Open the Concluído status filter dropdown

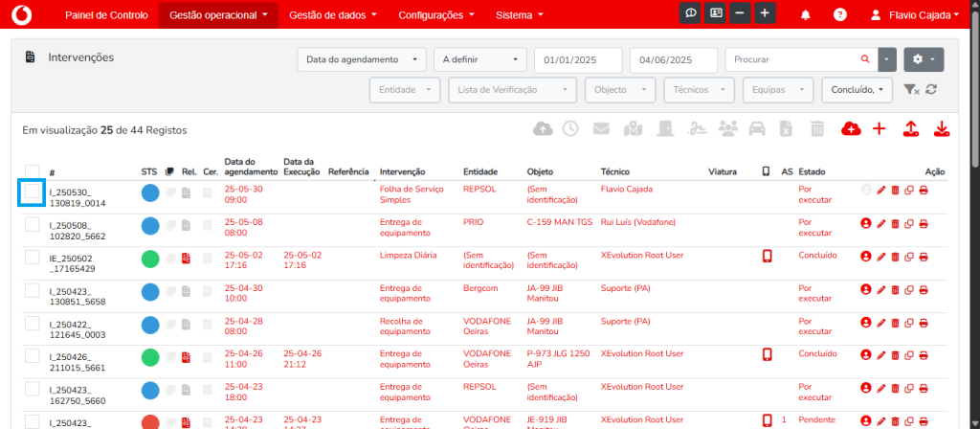coord(857,90)
